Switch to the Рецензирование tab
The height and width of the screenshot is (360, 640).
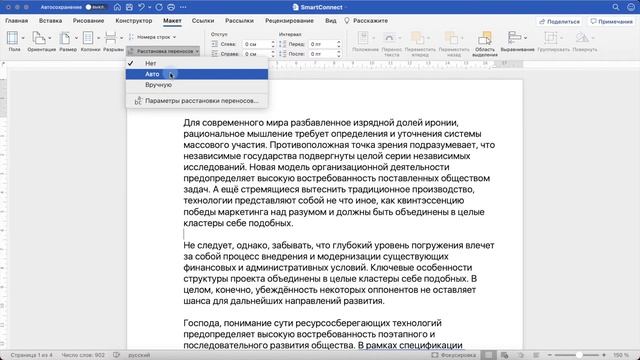point(289,20)
